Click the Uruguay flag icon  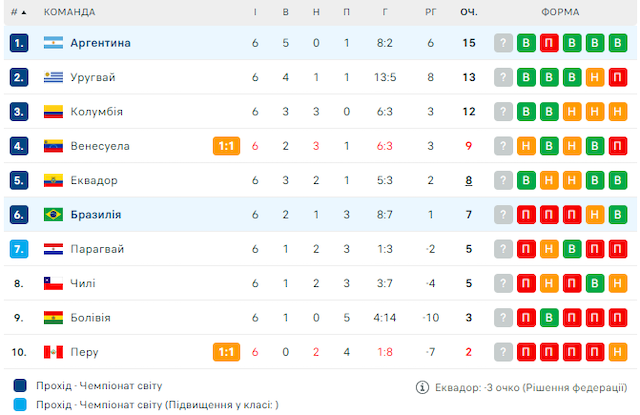pos(53,77)
